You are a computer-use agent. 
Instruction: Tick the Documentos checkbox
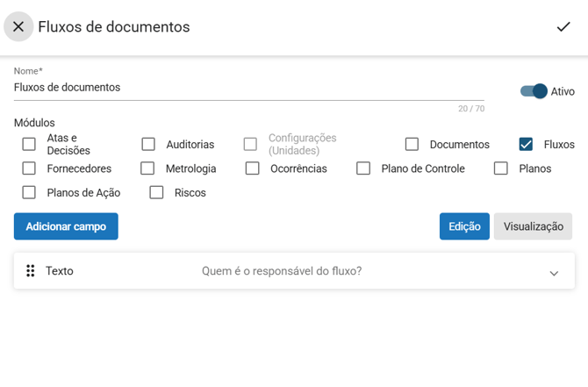[412, 144]
